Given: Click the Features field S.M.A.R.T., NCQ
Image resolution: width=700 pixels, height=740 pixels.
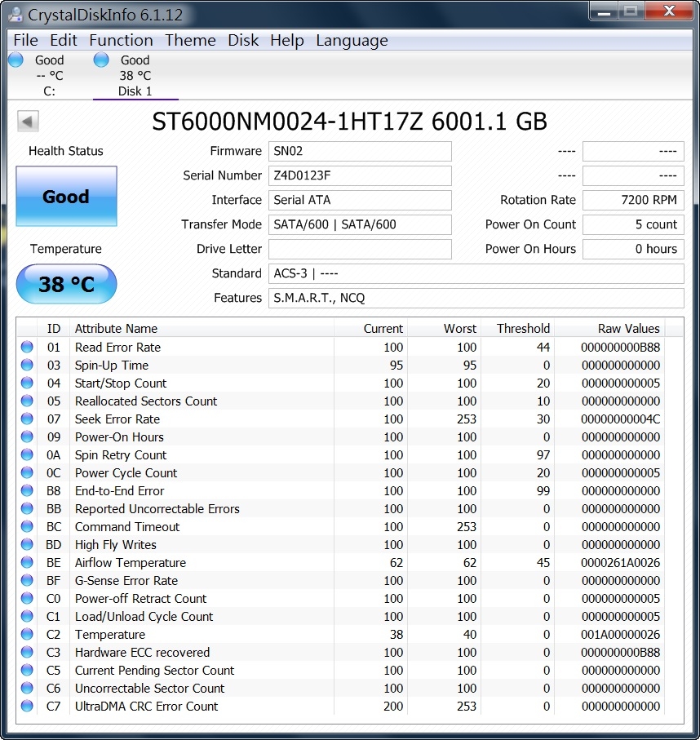Looking at the screenshot, I should 476,299.
